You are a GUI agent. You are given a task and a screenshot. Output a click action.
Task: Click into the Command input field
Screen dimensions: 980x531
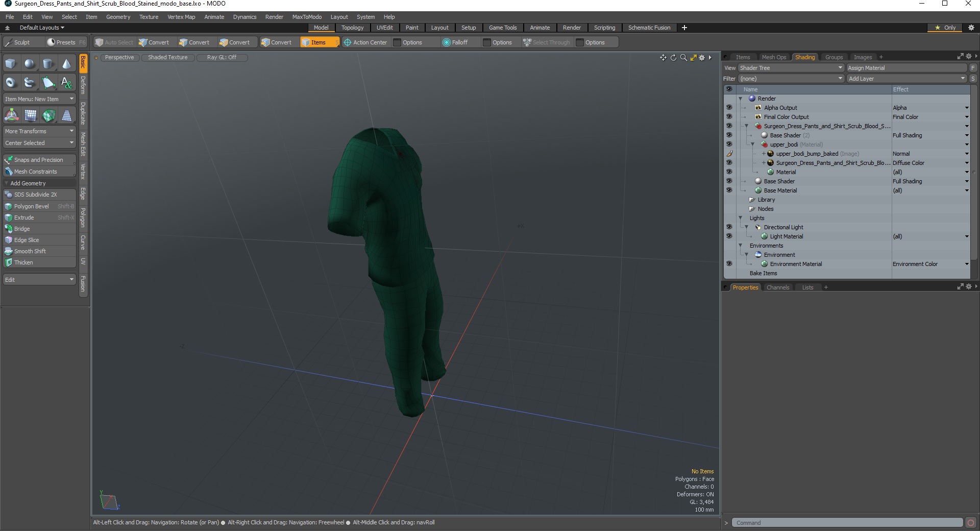847,523
